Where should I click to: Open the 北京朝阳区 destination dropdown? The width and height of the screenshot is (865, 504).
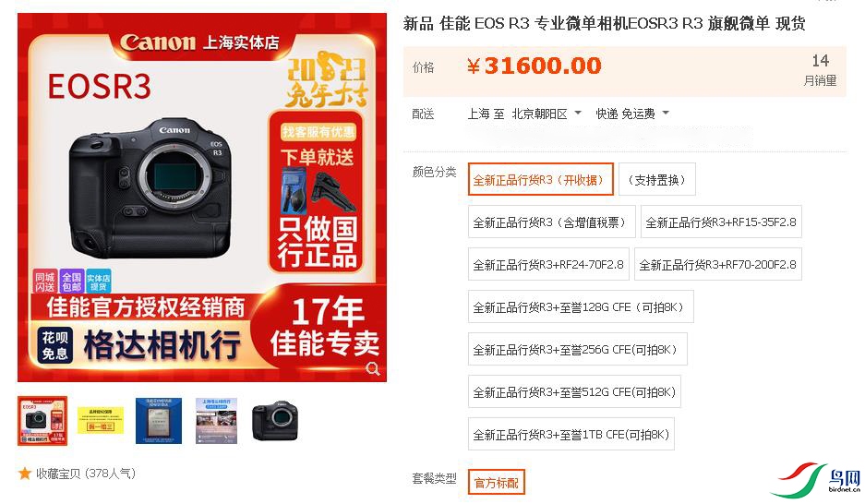coord(545,114)
